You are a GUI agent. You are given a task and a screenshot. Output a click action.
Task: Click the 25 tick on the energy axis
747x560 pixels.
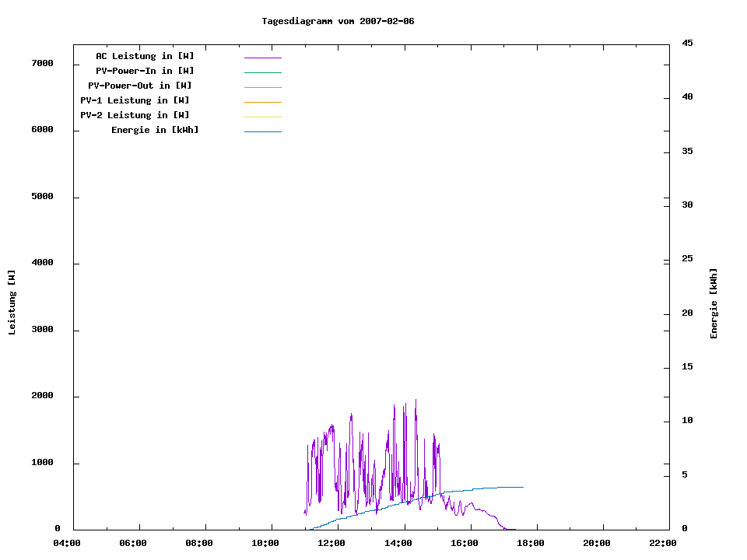tap(687, 259)
